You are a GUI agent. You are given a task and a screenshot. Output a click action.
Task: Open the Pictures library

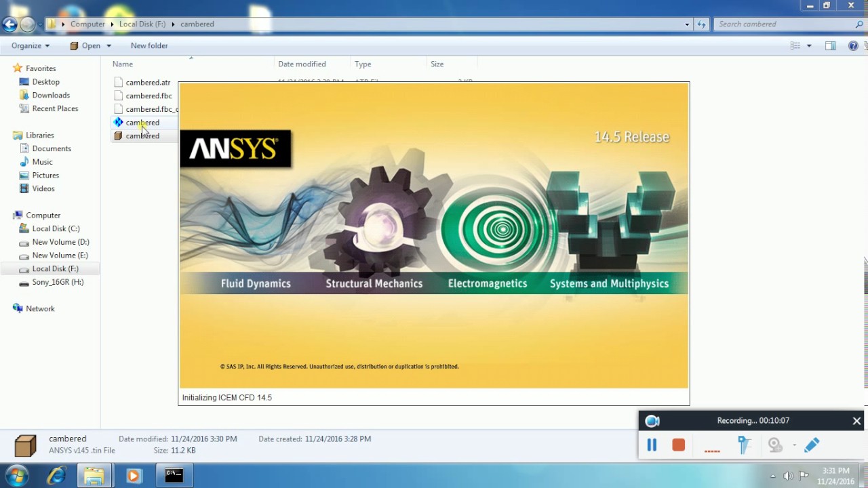[x=45, y=176]
